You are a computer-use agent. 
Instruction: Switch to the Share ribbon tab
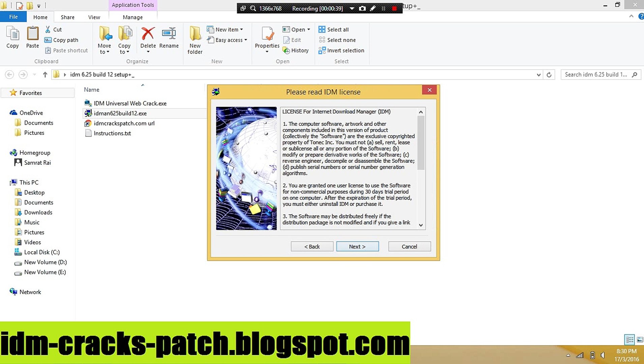(68, 17)
